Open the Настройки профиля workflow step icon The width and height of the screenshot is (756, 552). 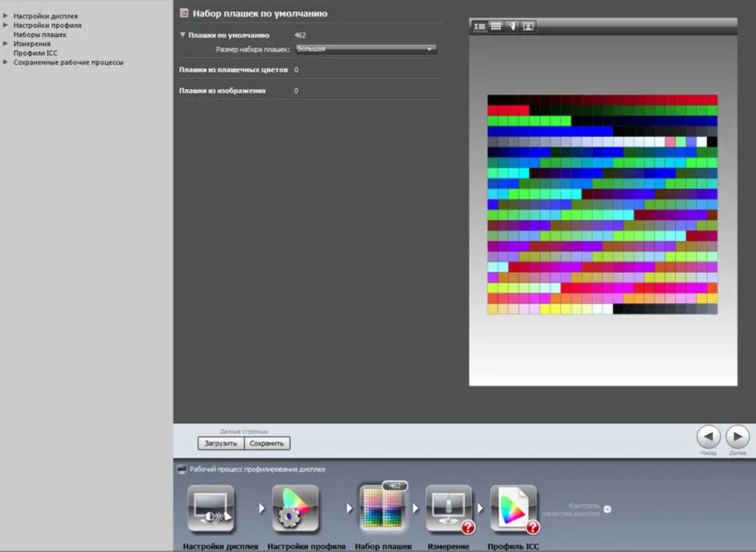(295, 508)
